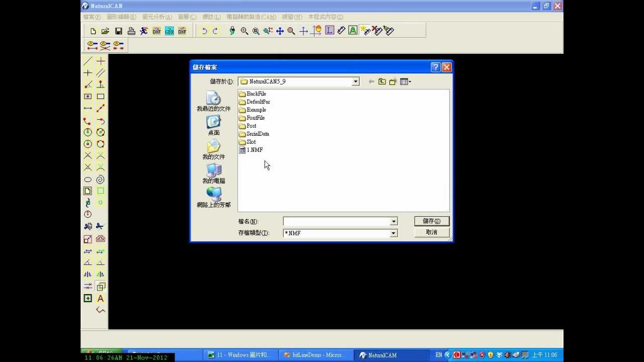Click the GBR import toolbar icon

pos(169,31)
